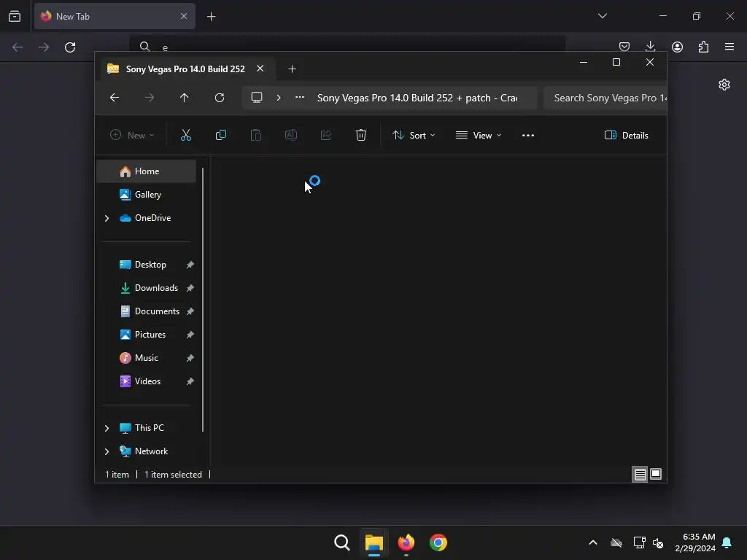Click the navigation pane scrollbar
The image size is (747, 560).
click(203, 300)
